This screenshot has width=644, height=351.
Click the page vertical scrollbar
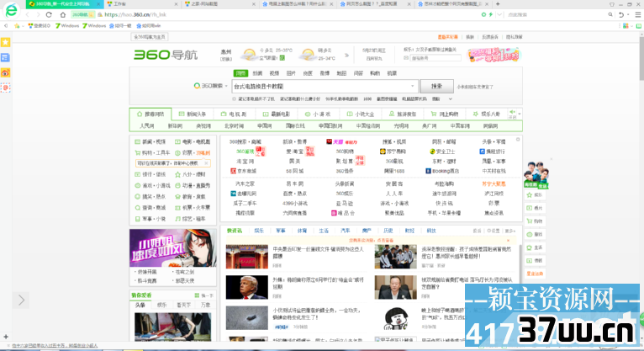click(x=641, y=60)
